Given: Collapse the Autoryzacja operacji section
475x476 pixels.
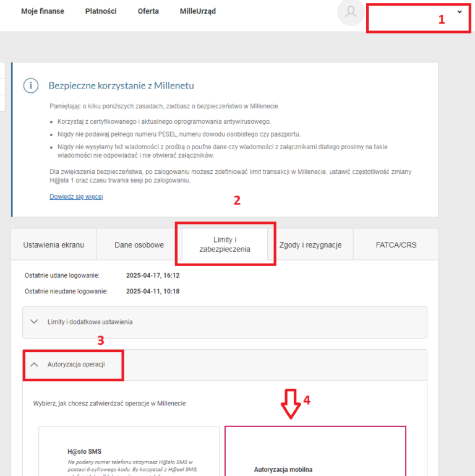Looking at the screenshot, I should point(76,365).
